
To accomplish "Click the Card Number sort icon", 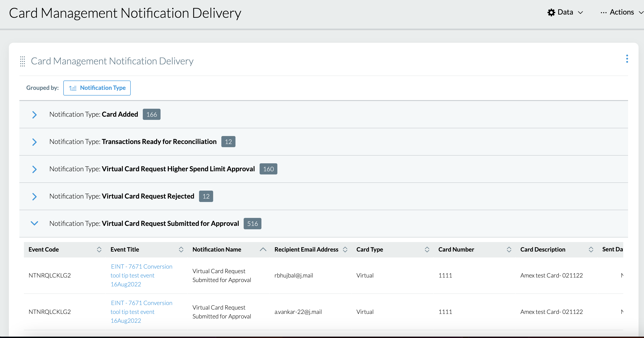I will point(509,249).
